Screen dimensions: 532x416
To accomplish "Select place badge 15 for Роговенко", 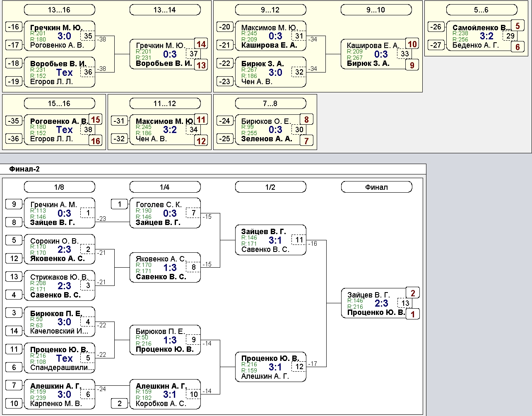I will pyautogui.click(x=96, y=119).
